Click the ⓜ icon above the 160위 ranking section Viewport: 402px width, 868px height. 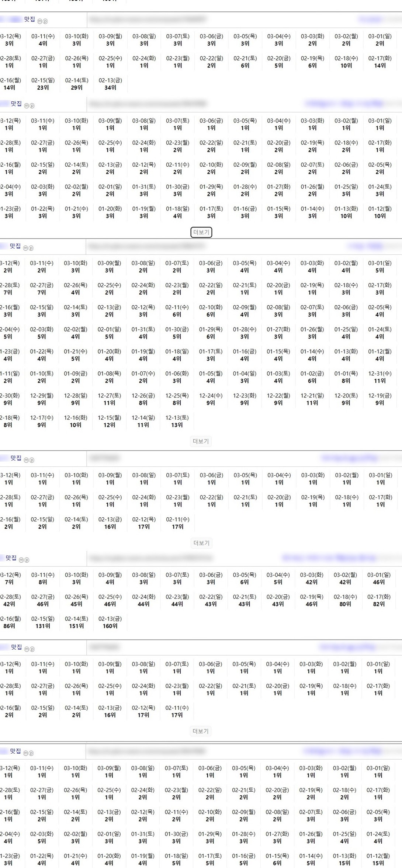pyautogui.click(x=21, y=560)
